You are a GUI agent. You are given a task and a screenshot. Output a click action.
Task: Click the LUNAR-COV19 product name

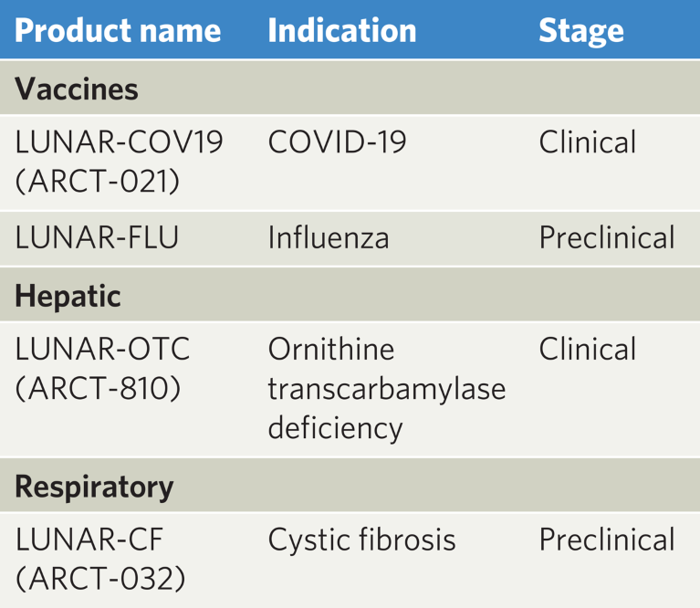pos(119,142)
